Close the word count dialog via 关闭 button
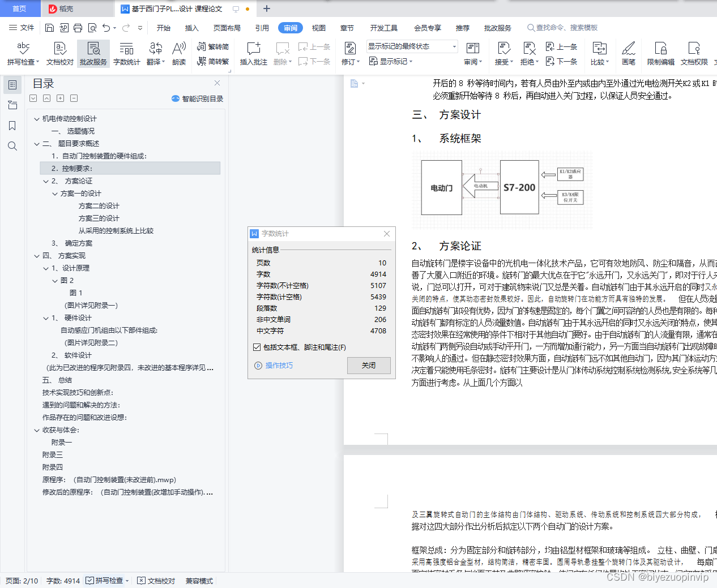717x588 pixels. click(369, 366)
